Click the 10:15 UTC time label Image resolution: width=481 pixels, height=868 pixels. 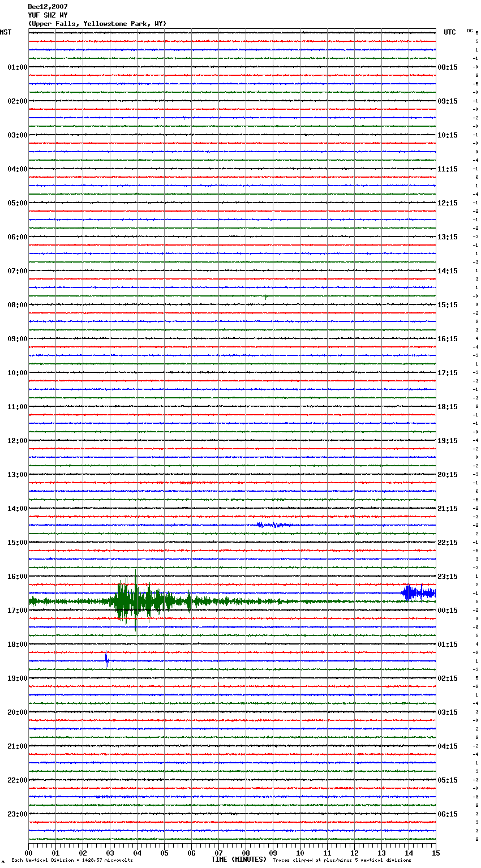(448, 135)
